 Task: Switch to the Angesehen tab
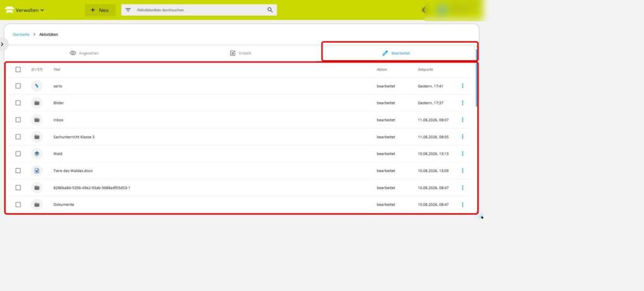[84, 53]
